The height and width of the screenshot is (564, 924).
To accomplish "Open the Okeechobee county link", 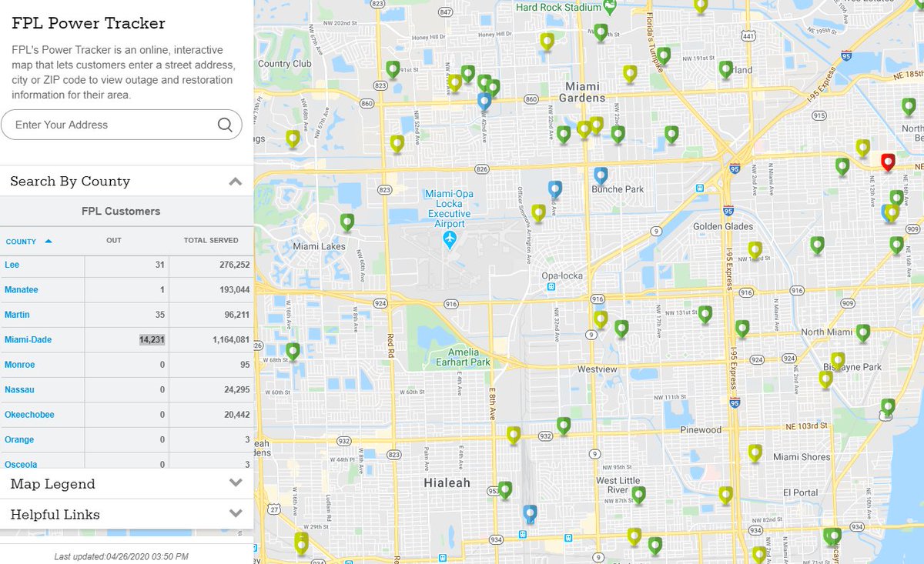I will click(x=29, y=415).
